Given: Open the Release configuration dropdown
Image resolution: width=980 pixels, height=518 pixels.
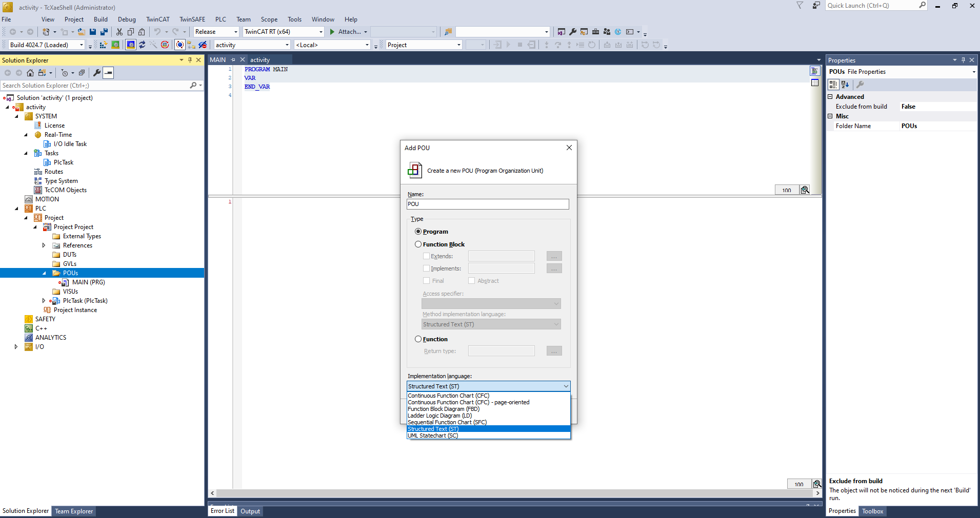Looking at the screenshot, I should tap(216, 32).
